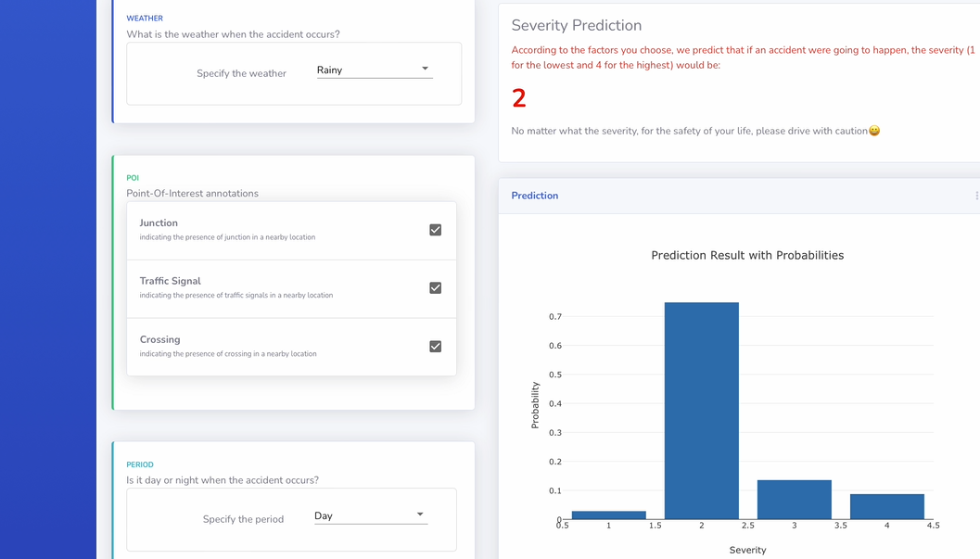
Task: Select the severity 2 bar
Action: (x=701, y=411)
